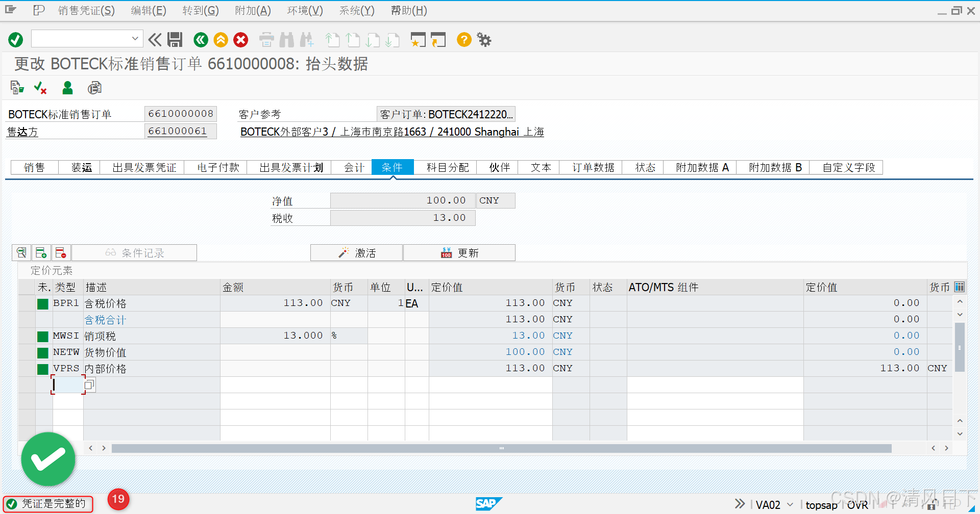Click the table horizontal scrollbar thumb
This screenshot has width=980, height=514.
(x=501, y=448)
